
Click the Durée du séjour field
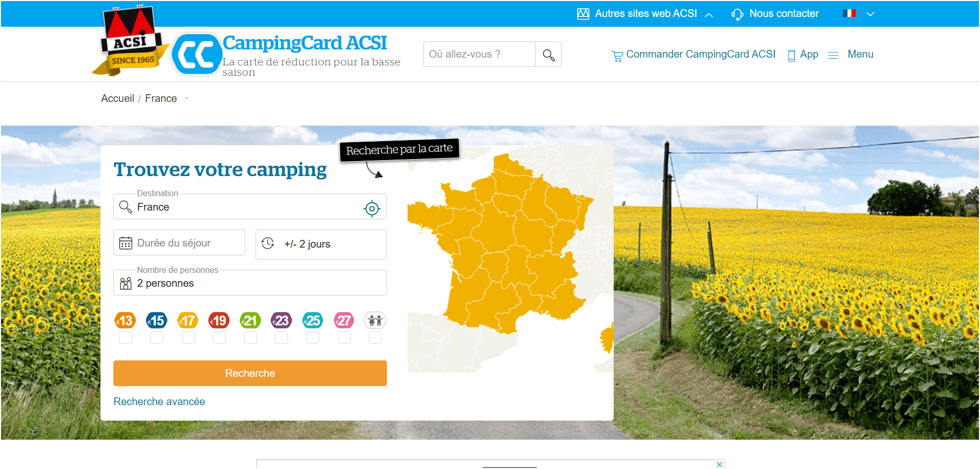point(179,242)
